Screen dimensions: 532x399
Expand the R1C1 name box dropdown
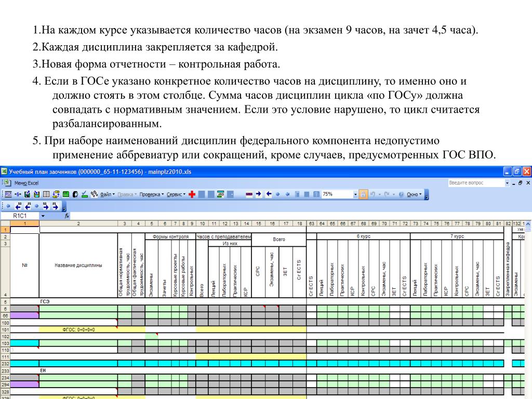(x=43, y=216)
